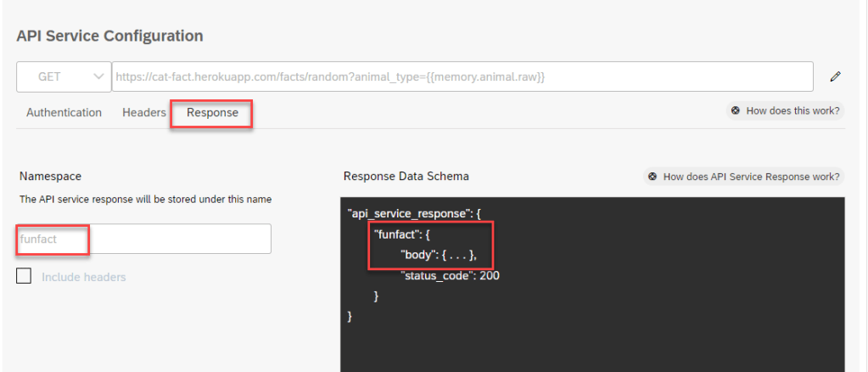Click the Response Data Schema title
The width and height of the screenshot is (868, 372).
(x=406, y=177)
